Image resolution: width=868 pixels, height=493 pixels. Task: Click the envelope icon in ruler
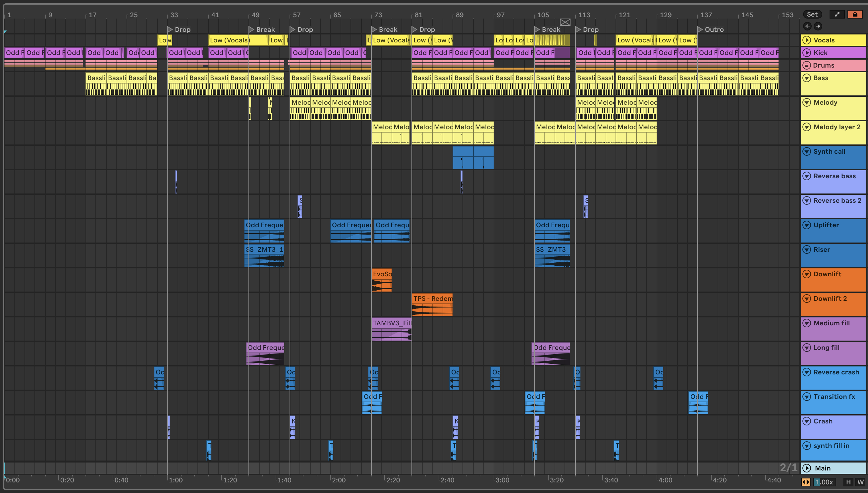[565, 22]
